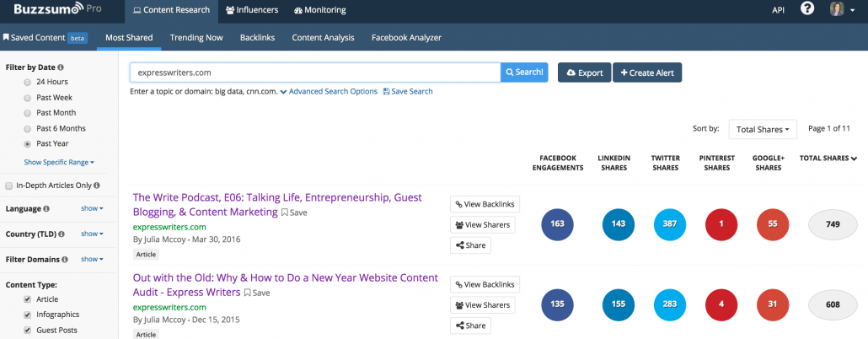868x339 pixels.
Task: Click total shares oval showing 749
Action: click(833, 224)
